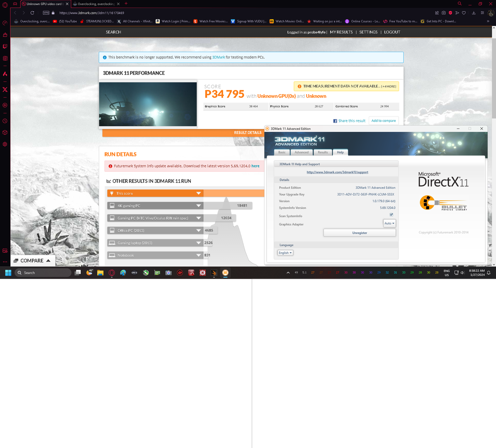The width and height of the screenshot is (496, 448).
Task: Share this result on Facebook
Action: pyautogui.click(x=349, y=121)
